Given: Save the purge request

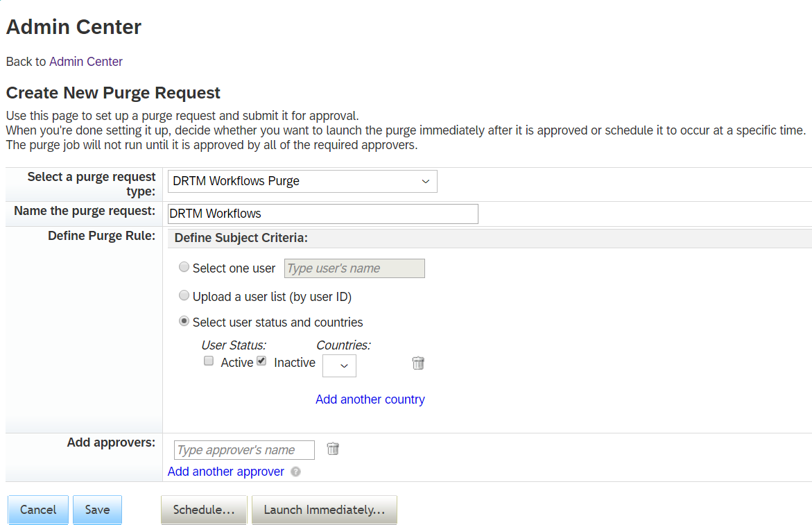Looking at the screenshot, I should (97, 510).
